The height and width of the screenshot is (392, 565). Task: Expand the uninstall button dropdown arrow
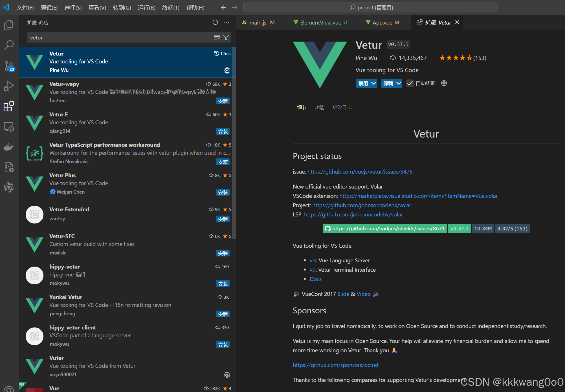click(x=399, y=83)
